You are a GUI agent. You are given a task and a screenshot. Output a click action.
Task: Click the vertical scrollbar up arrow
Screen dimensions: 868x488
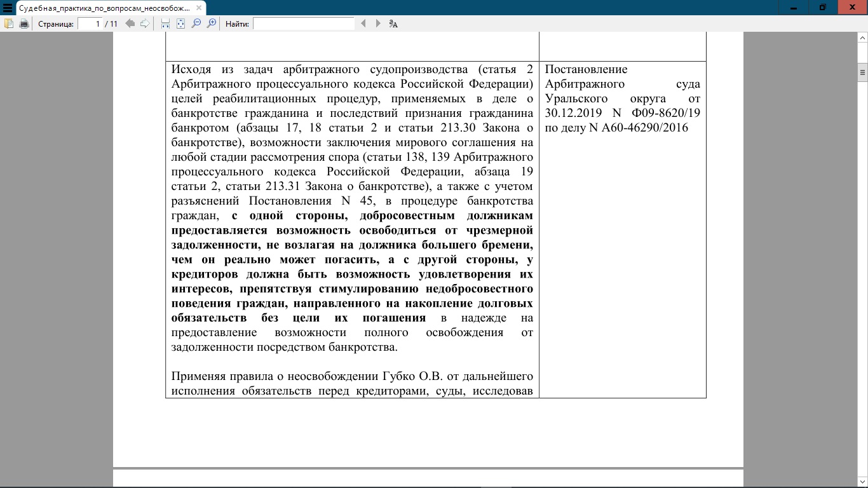[862, 37]
